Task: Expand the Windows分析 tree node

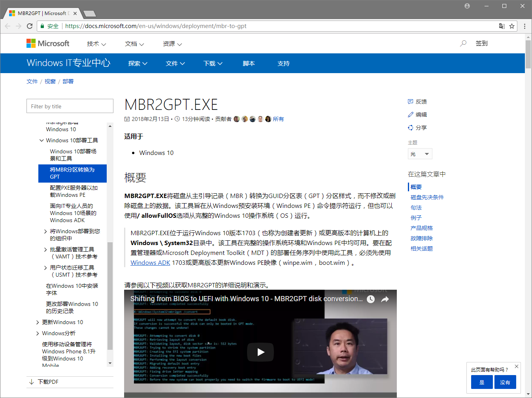Action: [x=38, y=334]
